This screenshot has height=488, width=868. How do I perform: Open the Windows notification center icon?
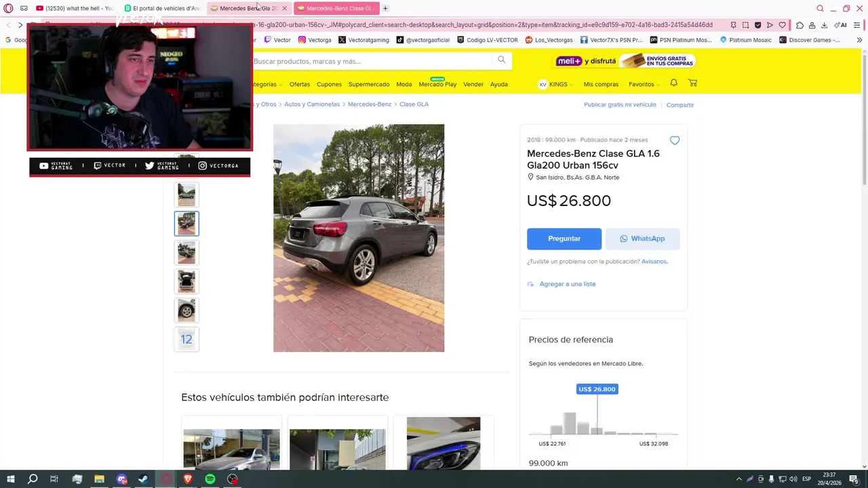pyautogui.click(x=854, y=479)
